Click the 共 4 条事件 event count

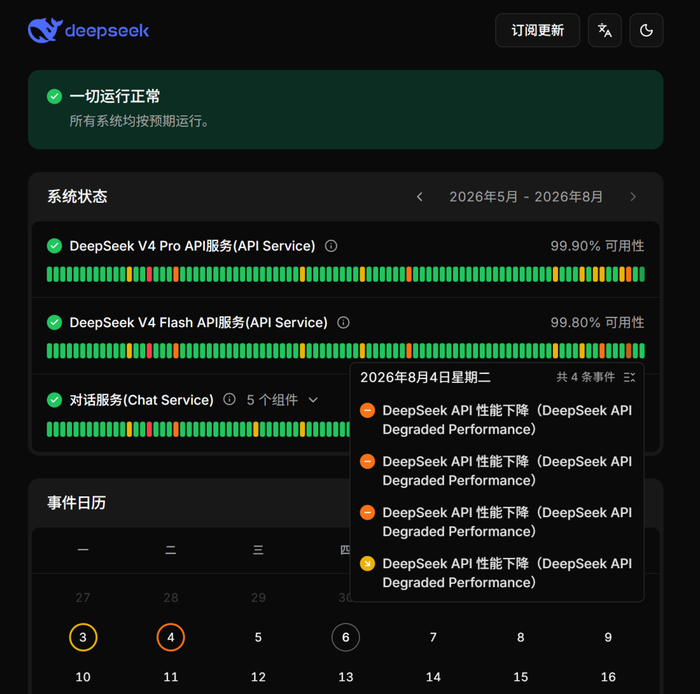point(585,377)
